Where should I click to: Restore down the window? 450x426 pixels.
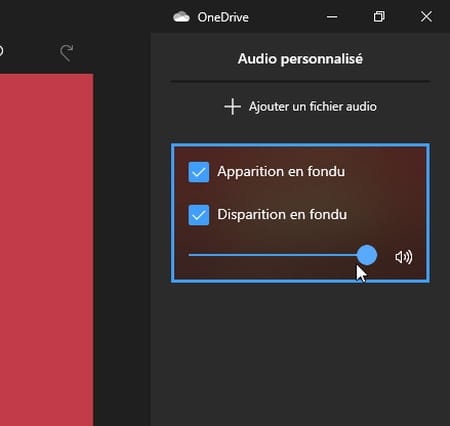point(379,16)
